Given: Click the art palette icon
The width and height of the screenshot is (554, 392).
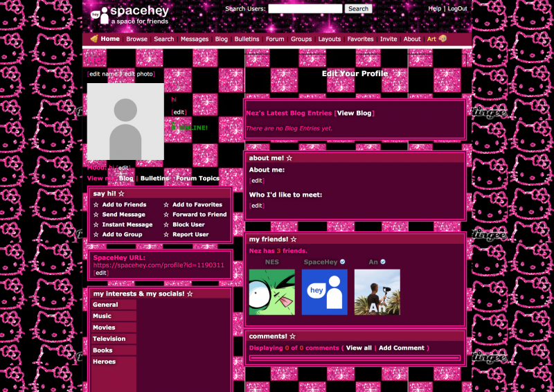Looking at the screenshot, I should [443, 39].
